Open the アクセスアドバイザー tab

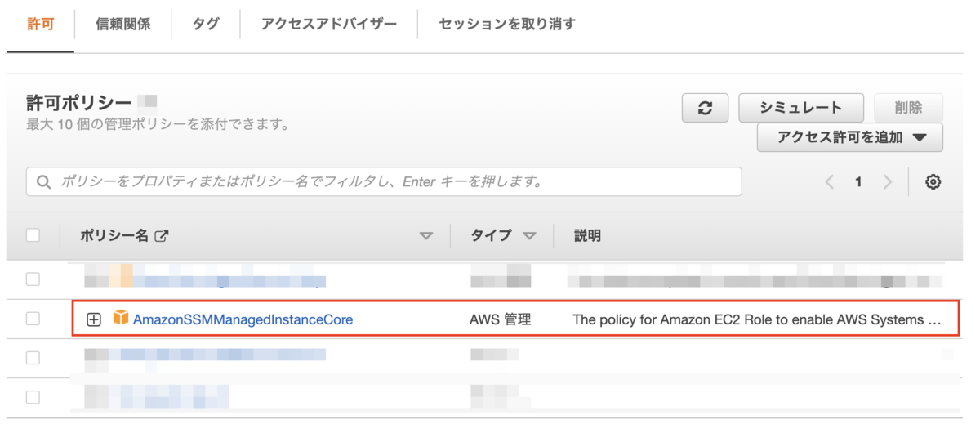tap(329, 25)
